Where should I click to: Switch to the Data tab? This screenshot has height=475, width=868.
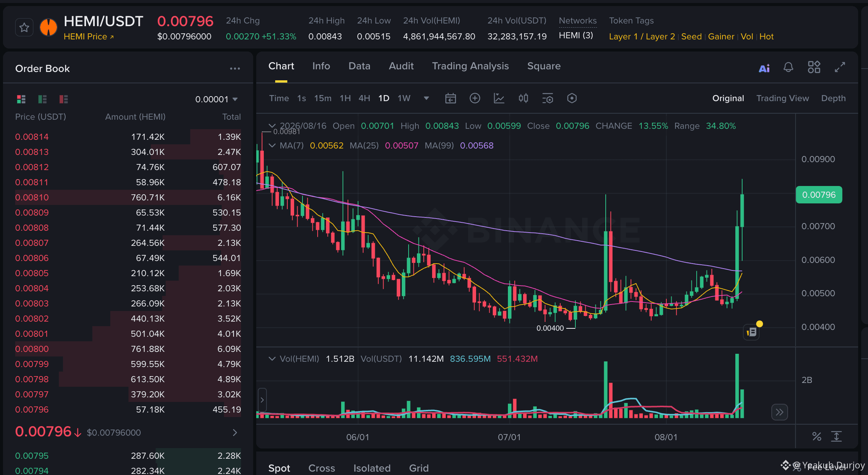click(x=359, y=66)
